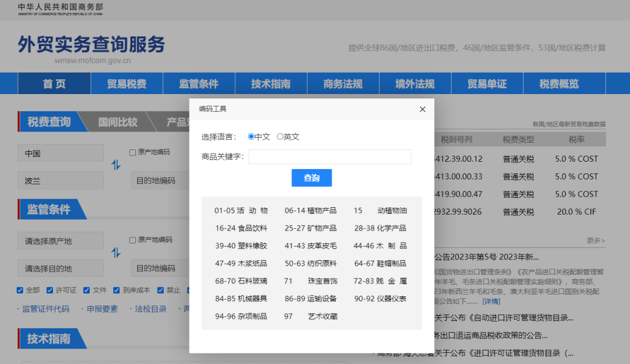Choose category 41-43 皮革皮毛
The image size is (630, 364).
(311, 246)
